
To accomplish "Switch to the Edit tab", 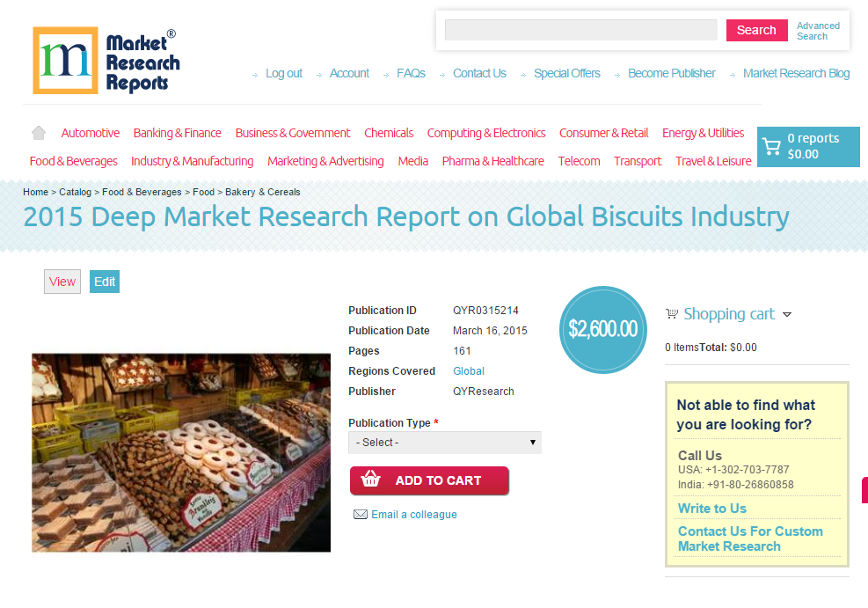I will point(104,282).
